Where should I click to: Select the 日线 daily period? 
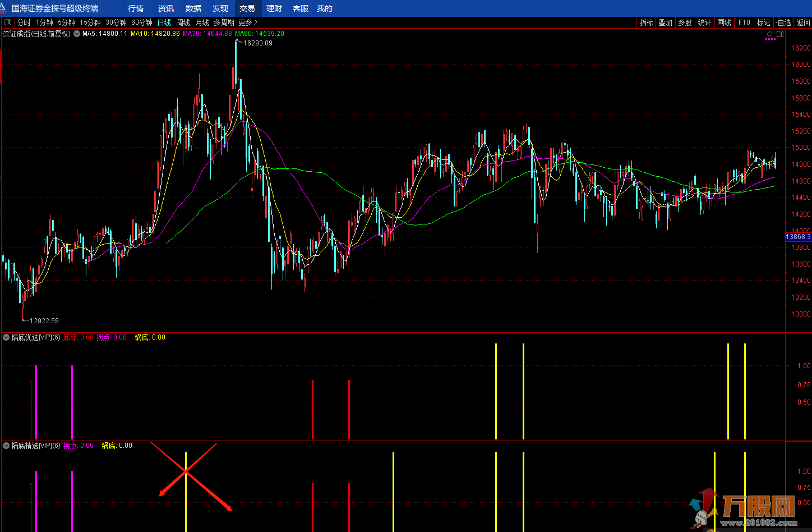pos(164,23)
